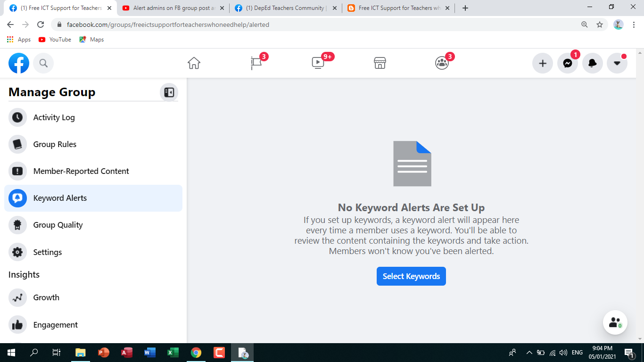Show hidden system tray icons
Screen dimensions: 644x362
coord(529,353)
